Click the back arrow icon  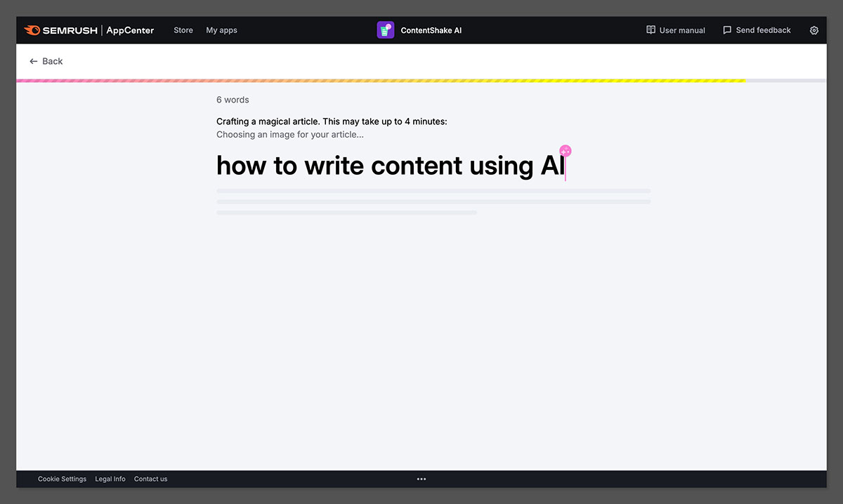coord(33,61)
